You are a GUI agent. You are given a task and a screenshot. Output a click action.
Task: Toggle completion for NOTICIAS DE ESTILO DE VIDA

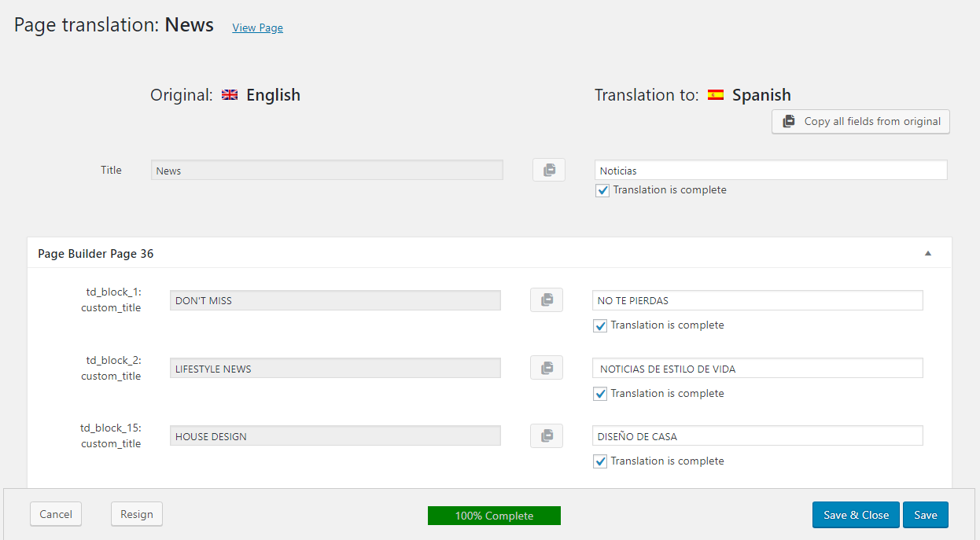[600, 394]
